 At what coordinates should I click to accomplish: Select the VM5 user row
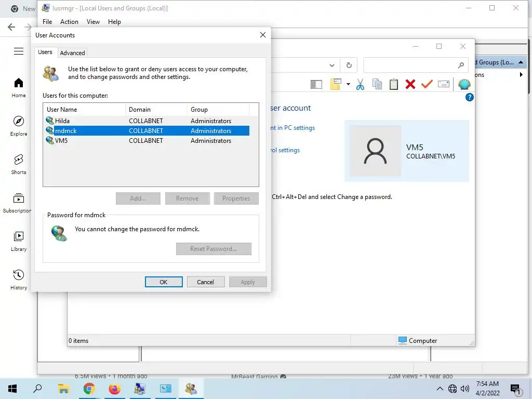[147, 140]
